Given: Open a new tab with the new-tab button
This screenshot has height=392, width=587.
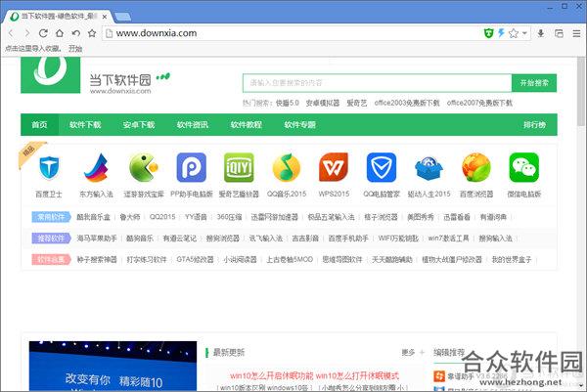Looking at the screenshot, I should click(122, 17).
